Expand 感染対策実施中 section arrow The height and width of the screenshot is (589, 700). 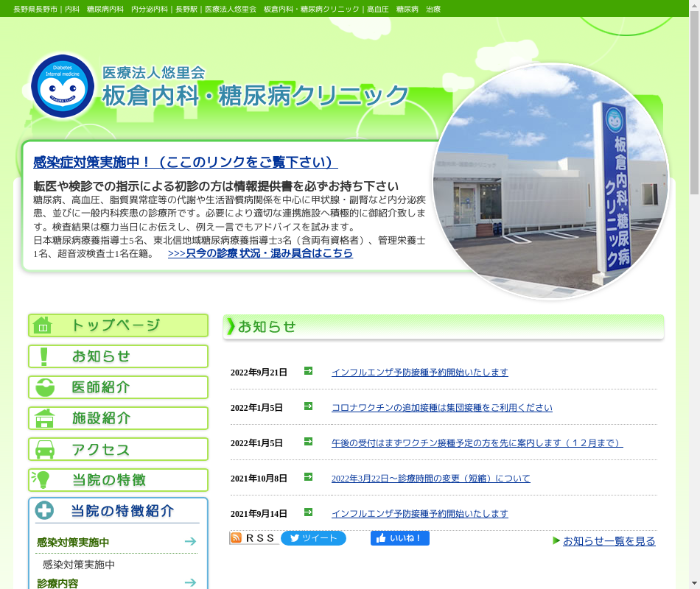(190, 542)
